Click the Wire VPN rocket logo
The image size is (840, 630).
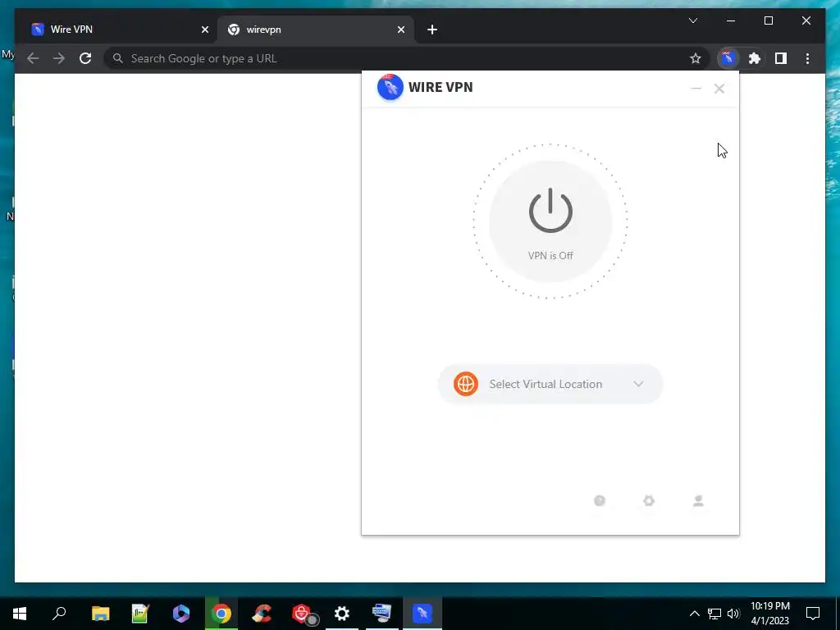point(390,87)
